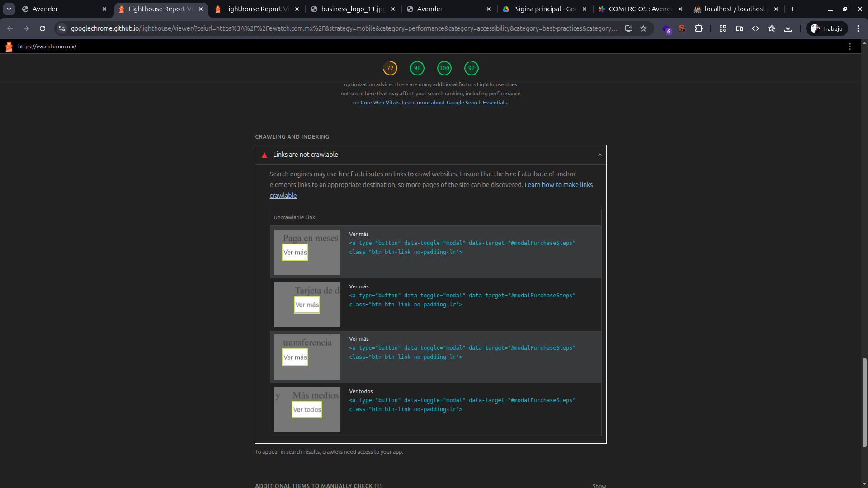Open the tab search dropdown arrow
Viewport: 868px width, 488px height.
pyautogui.click(x=9, y=9)
